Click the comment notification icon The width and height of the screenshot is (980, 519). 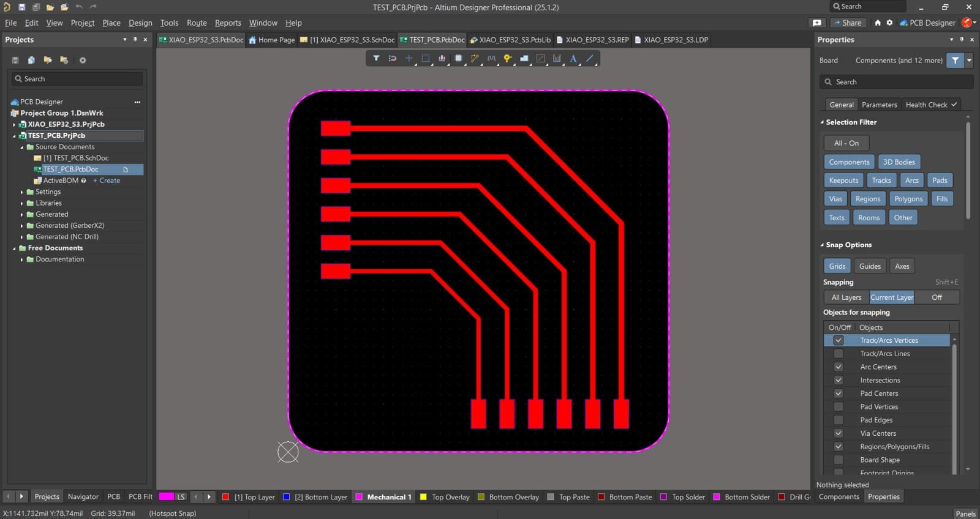pos(817,23)
